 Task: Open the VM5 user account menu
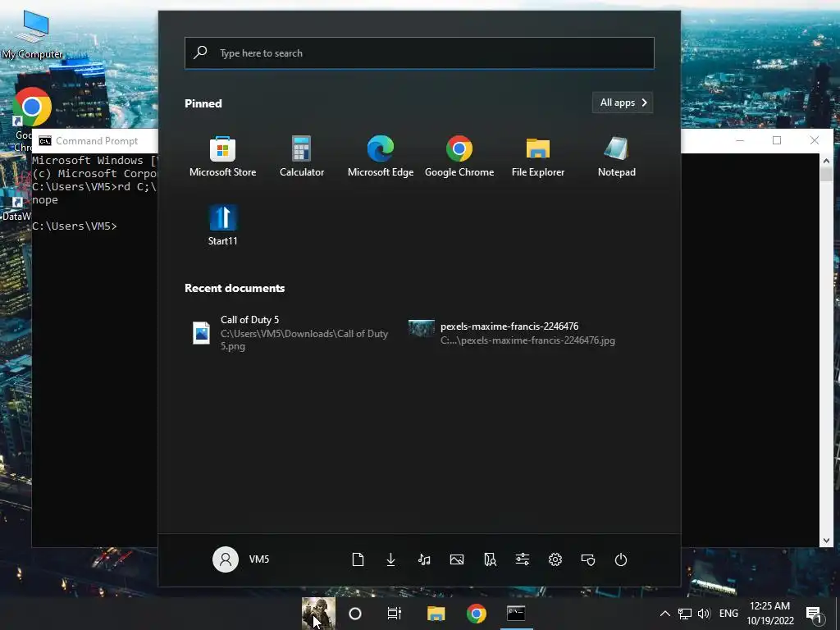(240, 559)
